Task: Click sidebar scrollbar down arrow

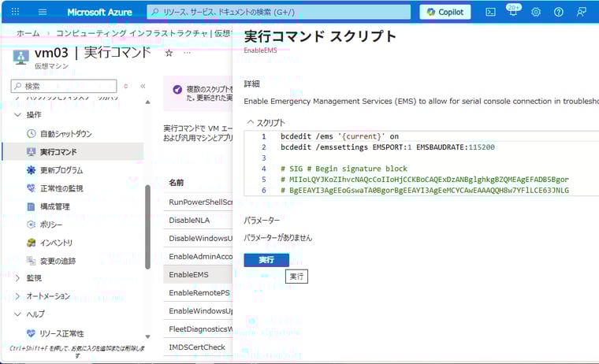Action: click(147, 336)
